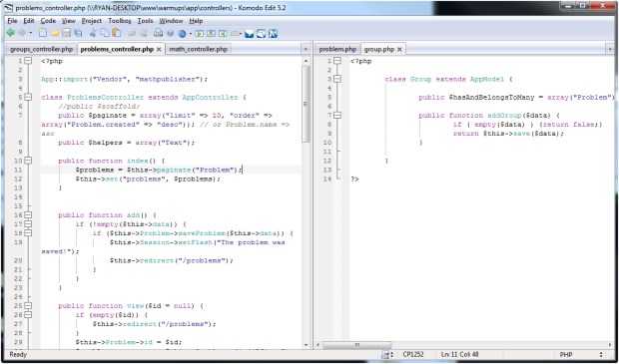The width and height of the screenshot is (619, 364).
Task: Click the right editor scroll-right arrow
Action: pyautogui.click(x=610, y=345)
